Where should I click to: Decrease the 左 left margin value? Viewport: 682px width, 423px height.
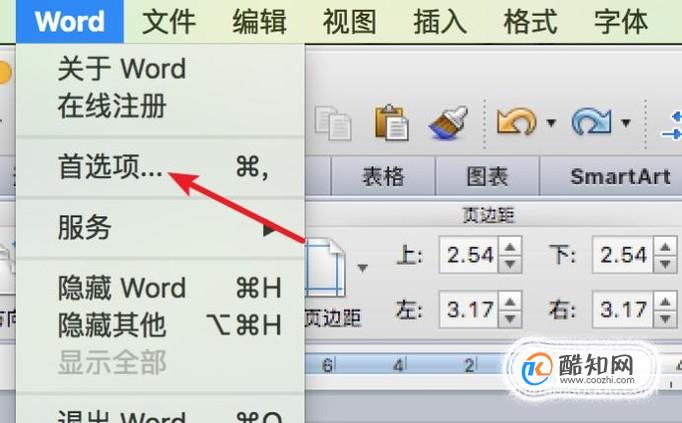(510, 319)
